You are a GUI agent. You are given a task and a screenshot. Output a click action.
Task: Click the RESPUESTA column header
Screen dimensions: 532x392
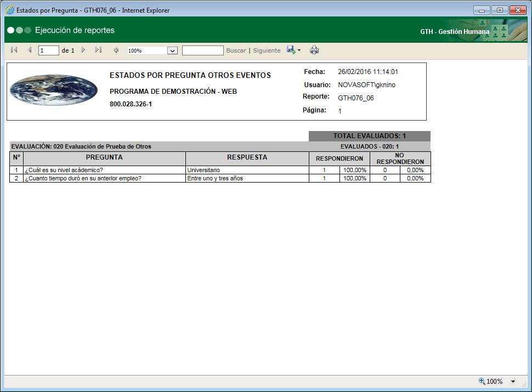coord(247,157)
